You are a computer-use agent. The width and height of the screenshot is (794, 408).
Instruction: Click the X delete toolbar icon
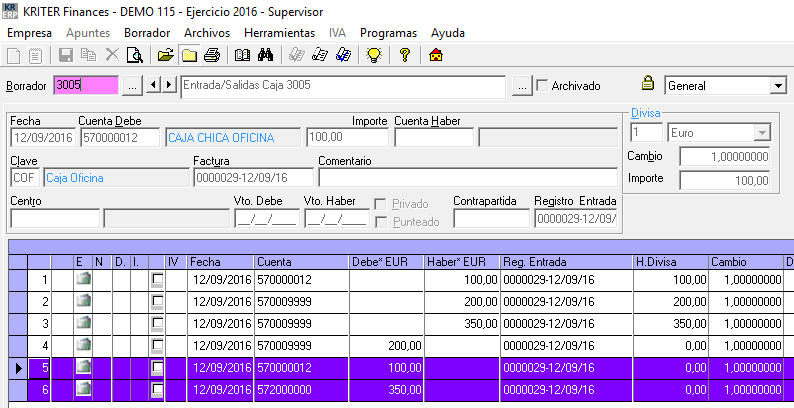(x=112, y=55)
